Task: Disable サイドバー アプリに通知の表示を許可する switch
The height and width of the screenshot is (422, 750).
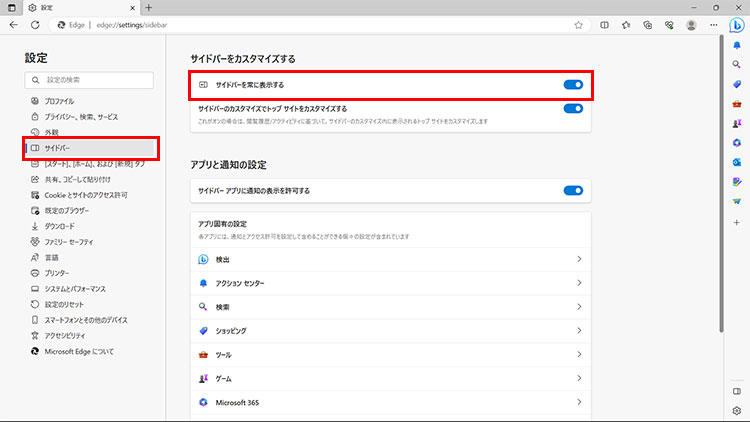Action: click(x=572, y=190)
